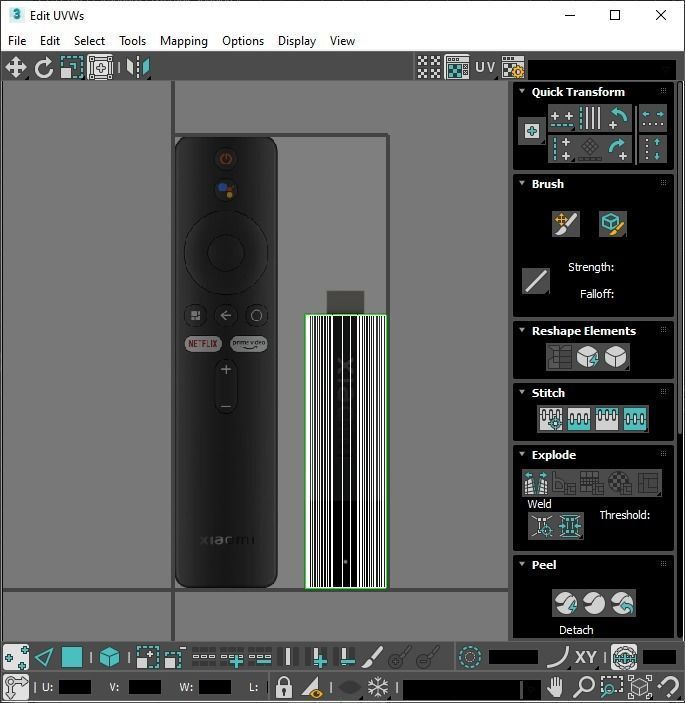
Task: Click the UV coordinates button in top toolbar
Action: click(x=485, y=67)
